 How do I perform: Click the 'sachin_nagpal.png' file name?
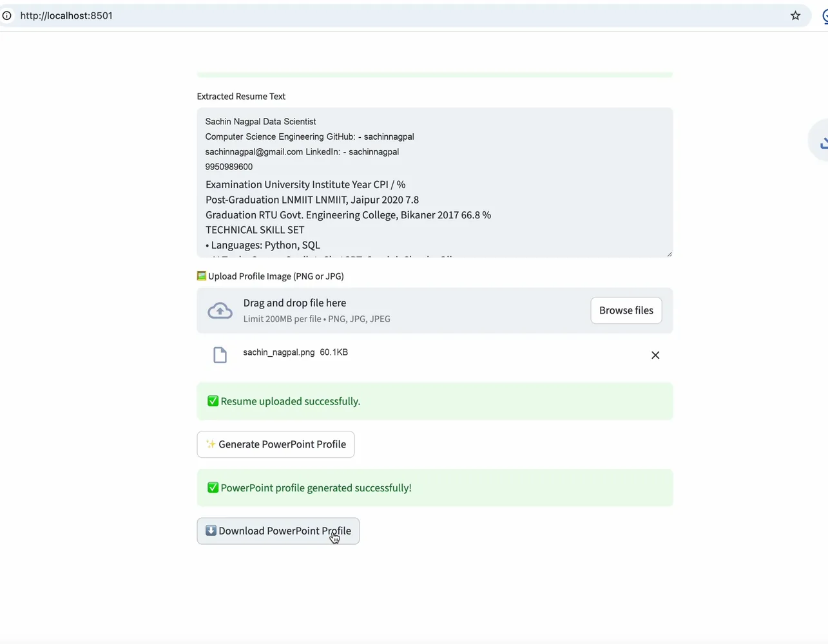(279, 352)
